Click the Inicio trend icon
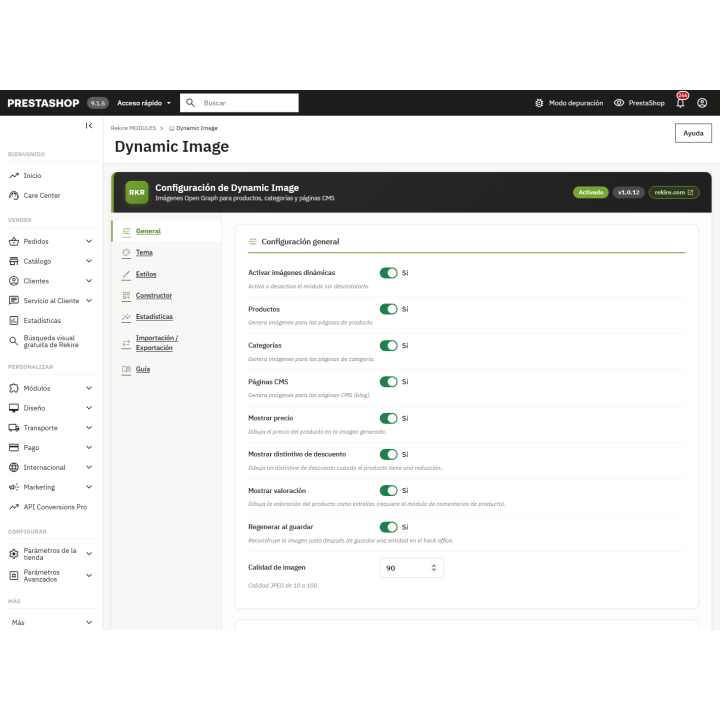The image size is (720, 720). point(14,175)
